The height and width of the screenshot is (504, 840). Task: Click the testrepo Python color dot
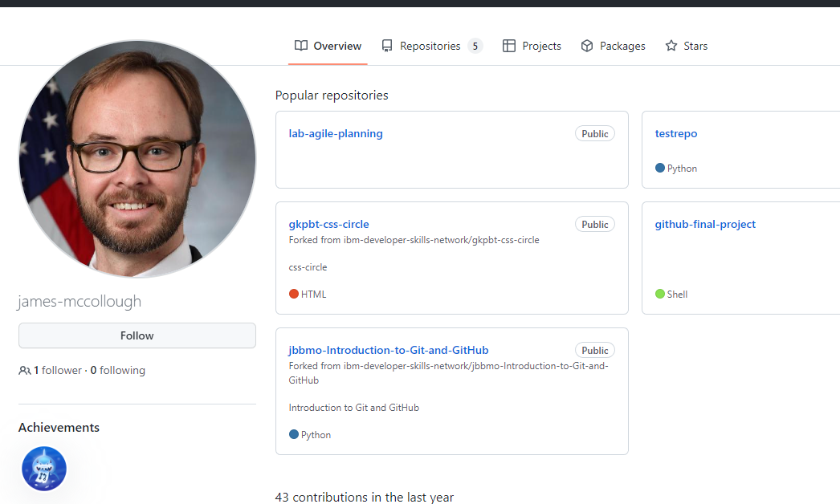pyautogui.click(x=660, y=168)
